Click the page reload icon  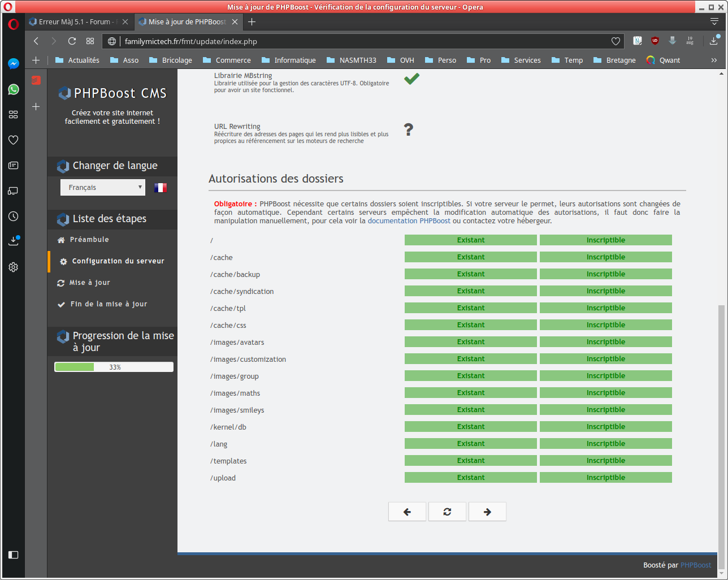tap(72, 41)
